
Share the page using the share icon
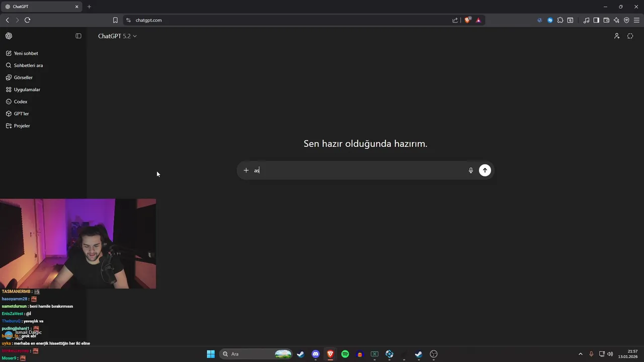pos(455,20)
